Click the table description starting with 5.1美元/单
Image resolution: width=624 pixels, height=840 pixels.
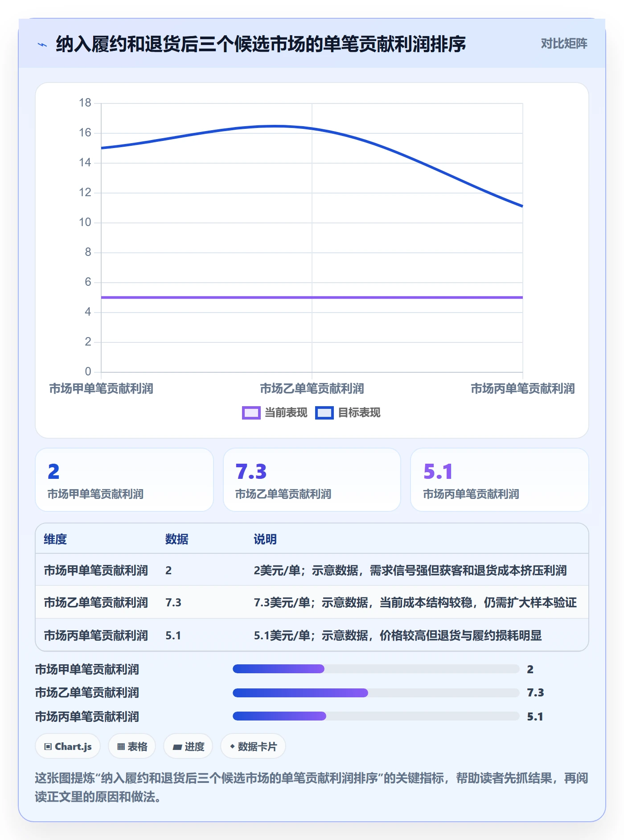(398, 635)
